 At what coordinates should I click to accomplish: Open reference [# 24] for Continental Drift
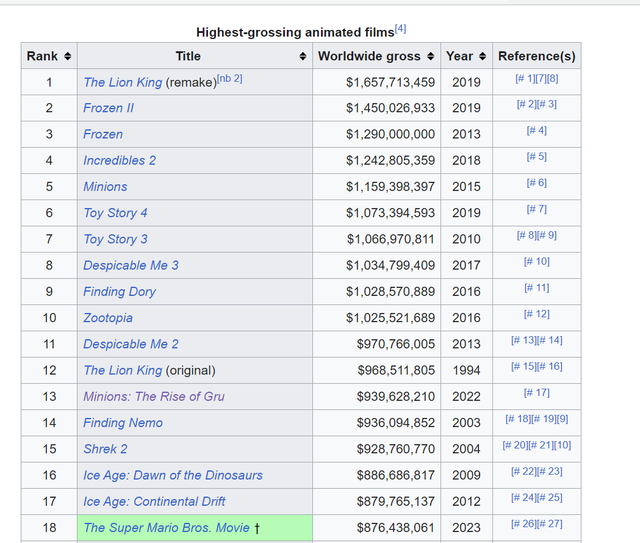pyautogui.click(x=524, y=497)
